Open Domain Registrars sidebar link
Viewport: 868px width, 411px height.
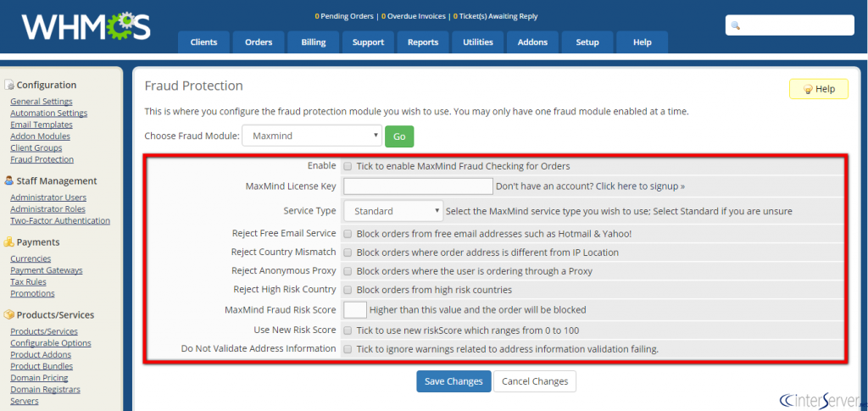pos(46,390)
